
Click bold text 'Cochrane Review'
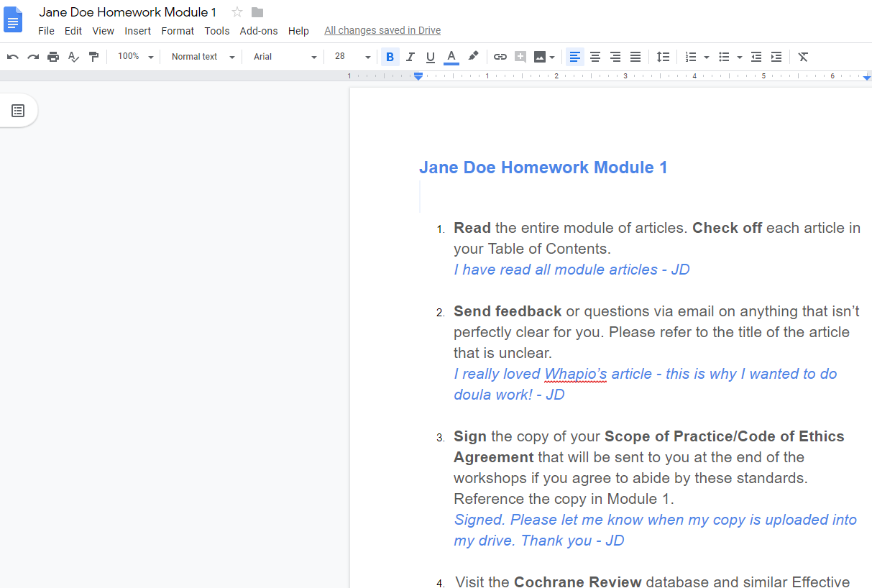coord(577,581)
